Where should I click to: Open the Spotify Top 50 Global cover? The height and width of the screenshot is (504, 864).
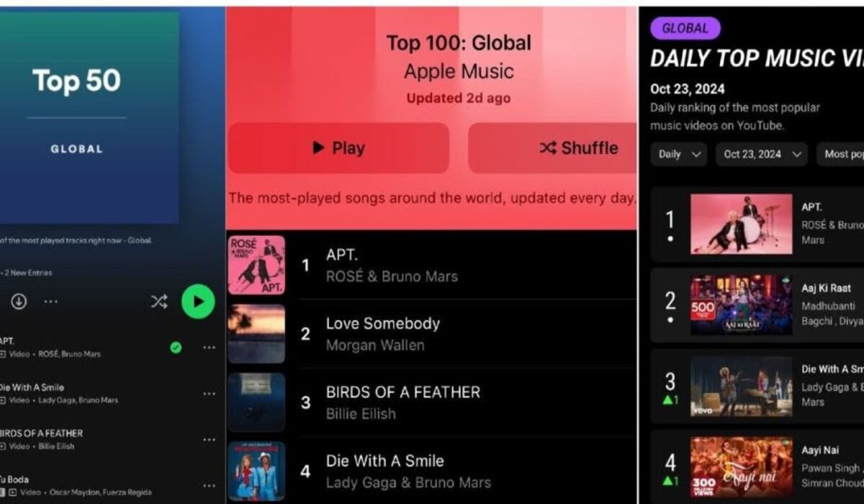[x=89, y=118]
